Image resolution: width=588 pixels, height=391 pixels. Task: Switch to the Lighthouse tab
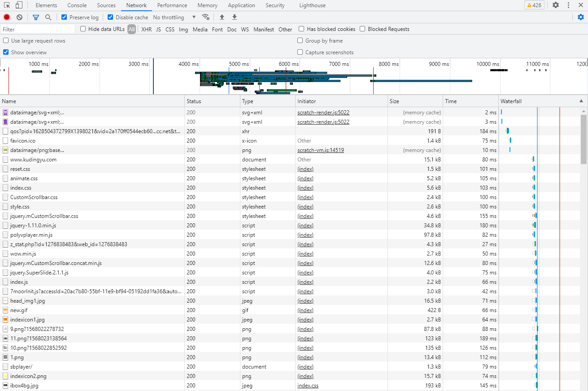[x=313, y=5]
